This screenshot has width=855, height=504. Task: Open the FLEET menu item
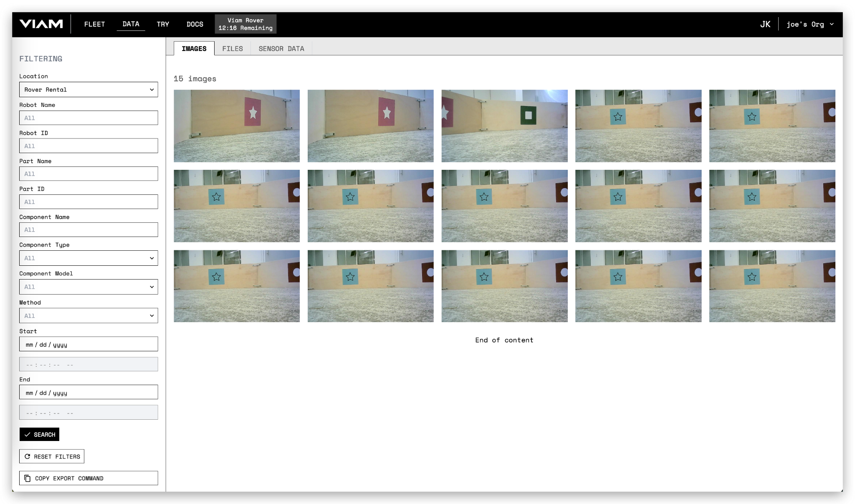click(94, 24)
